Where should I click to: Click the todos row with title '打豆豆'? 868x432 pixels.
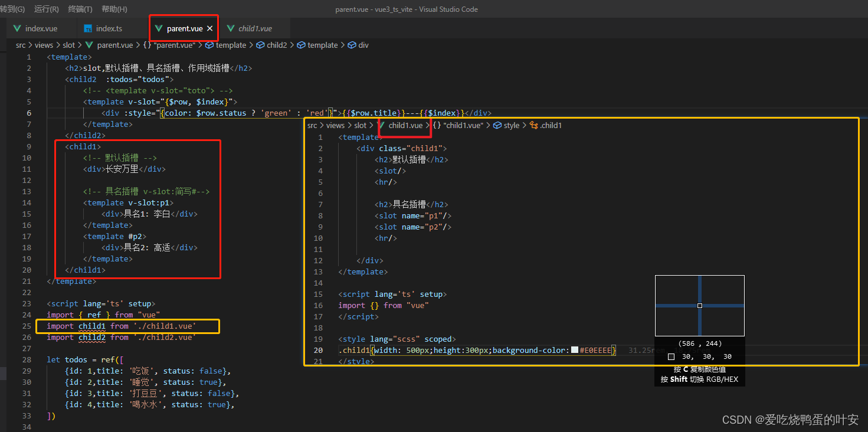153,393
